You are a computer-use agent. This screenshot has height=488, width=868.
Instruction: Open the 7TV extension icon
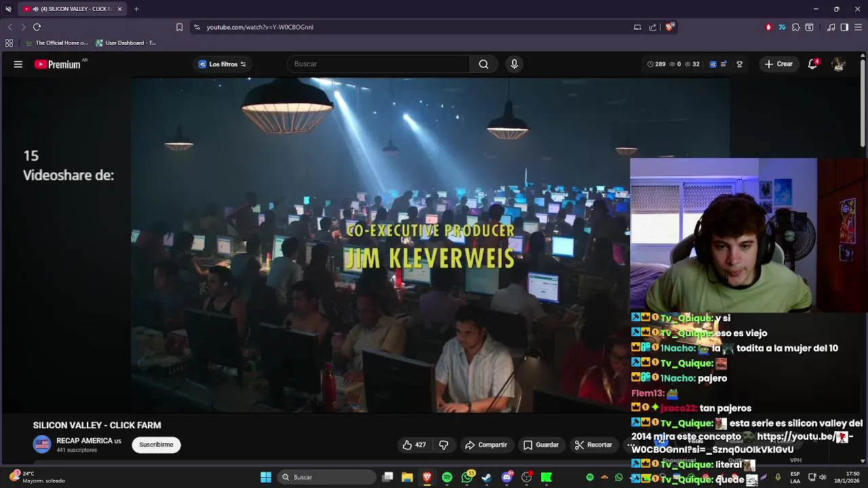pyautogui.click(x=782, y=27)
